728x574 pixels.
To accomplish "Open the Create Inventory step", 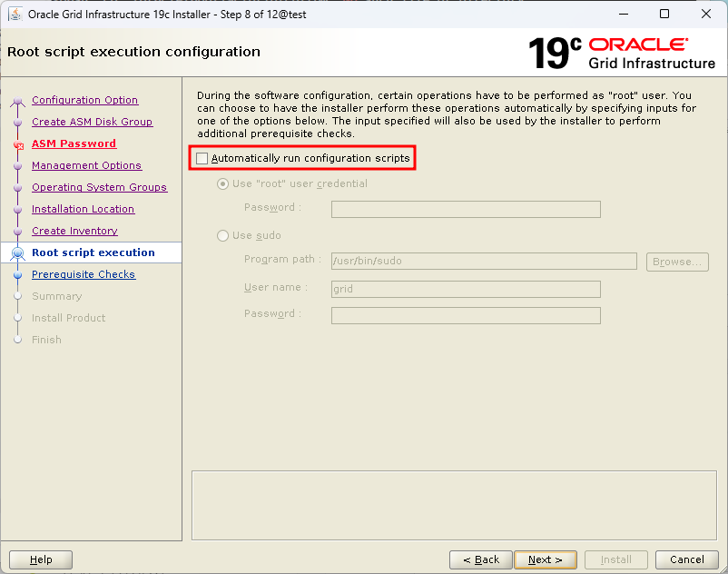I will coord(74,231).
